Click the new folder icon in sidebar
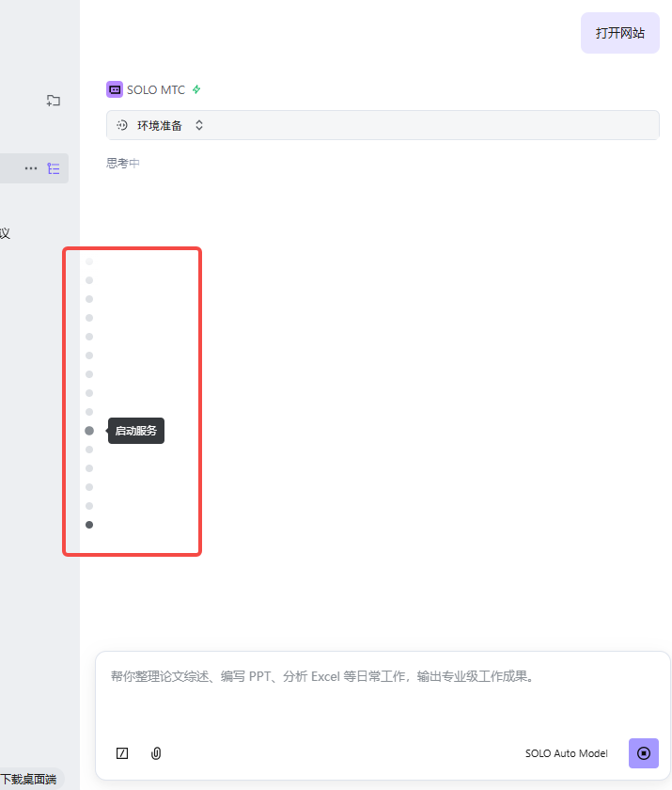 point(54,101)
